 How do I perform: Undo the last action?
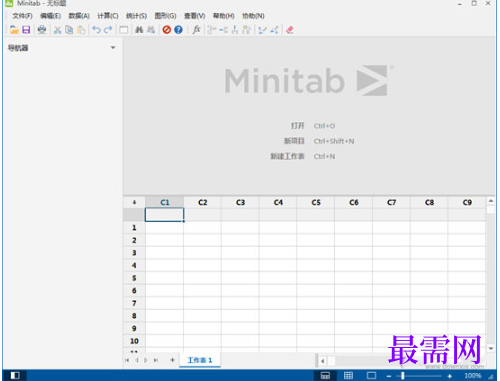pyautogui.click(x=96, y=30)
